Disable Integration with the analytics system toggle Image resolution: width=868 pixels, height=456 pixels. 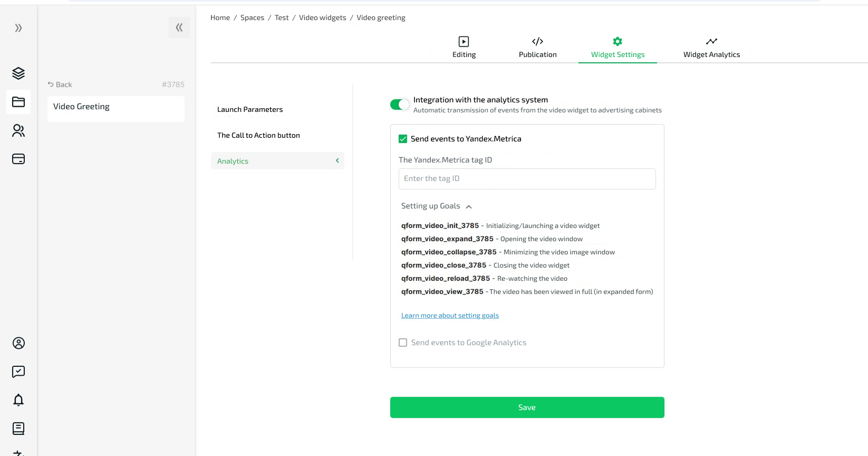click(399, 104)
